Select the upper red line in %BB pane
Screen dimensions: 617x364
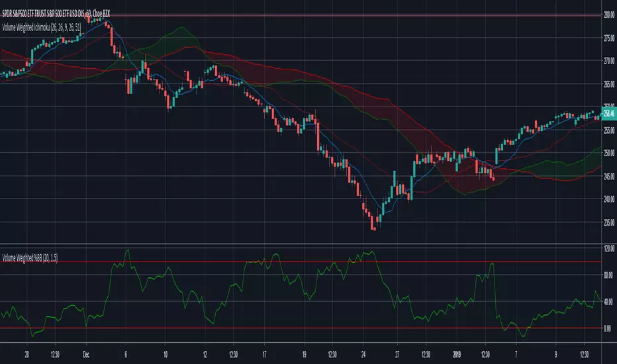tap(301, 261)
